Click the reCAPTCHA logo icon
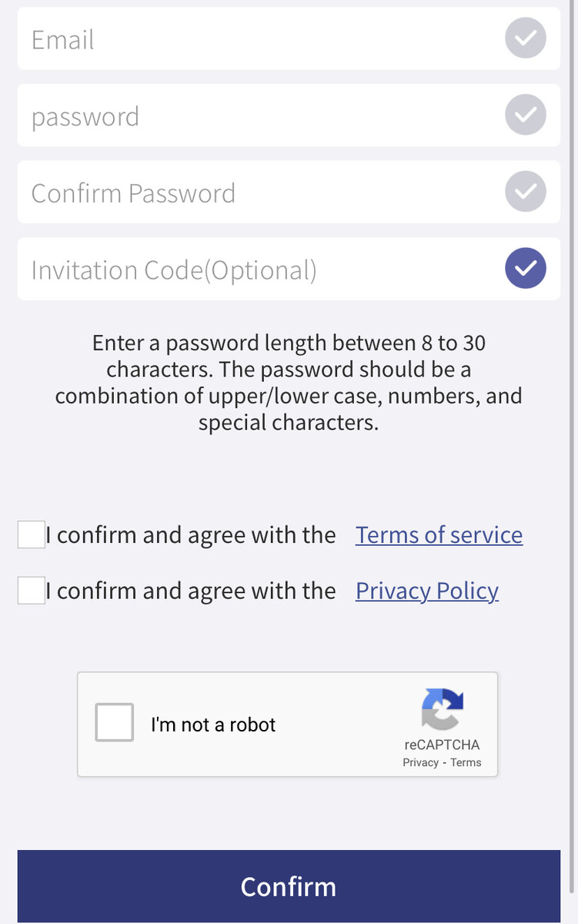The width and height of the screenshot is (578, 924). pos(443,709)
